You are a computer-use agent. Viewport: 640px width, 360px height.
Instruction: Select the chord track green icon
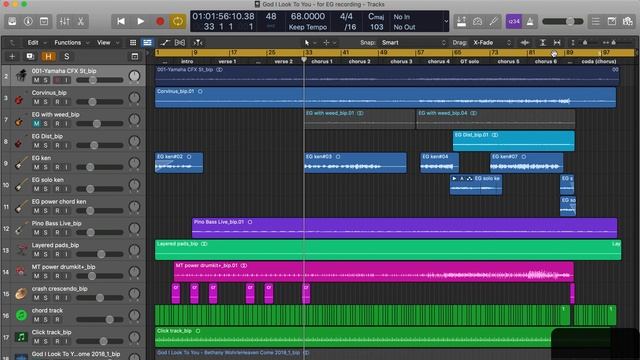coord(21,315)
